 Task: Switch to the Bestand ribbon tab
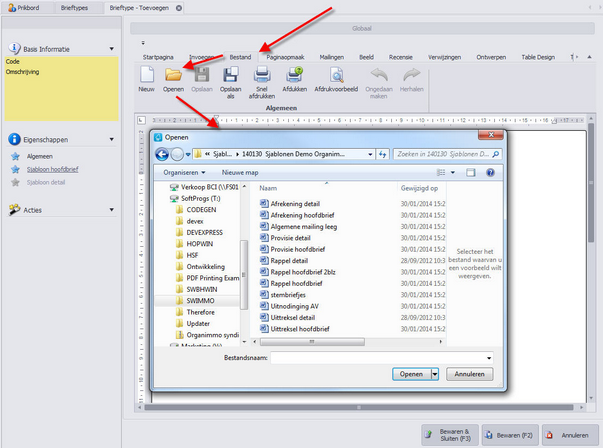(240, 57)
